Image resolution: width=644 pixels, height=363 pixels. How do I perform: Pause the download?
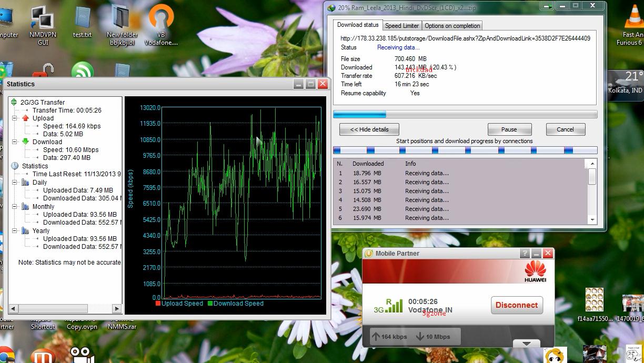(x=509, y=129)
